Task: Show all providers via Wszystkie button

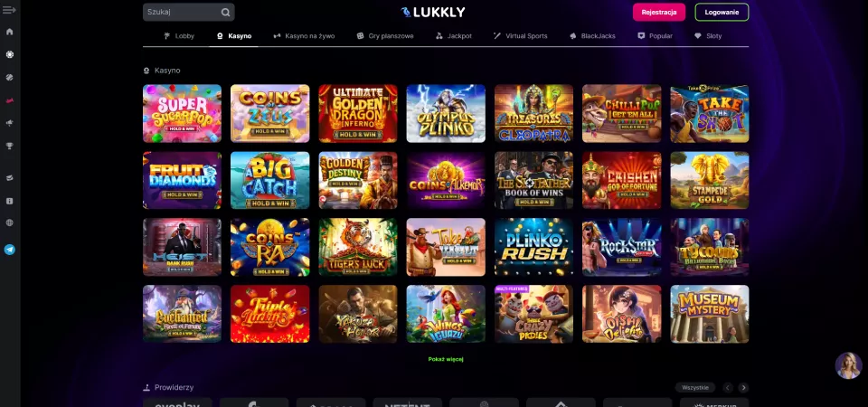Action: [695, 388]
